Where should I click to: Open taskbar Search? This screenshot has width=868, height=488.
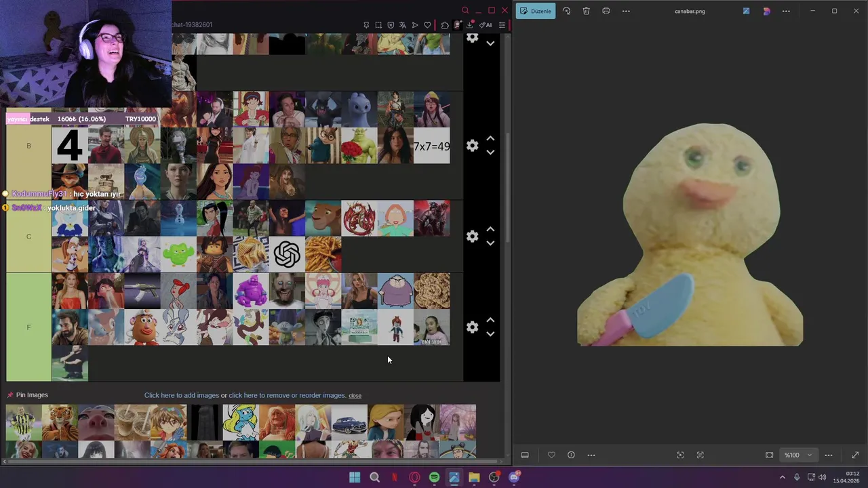(x=374, y=477)
